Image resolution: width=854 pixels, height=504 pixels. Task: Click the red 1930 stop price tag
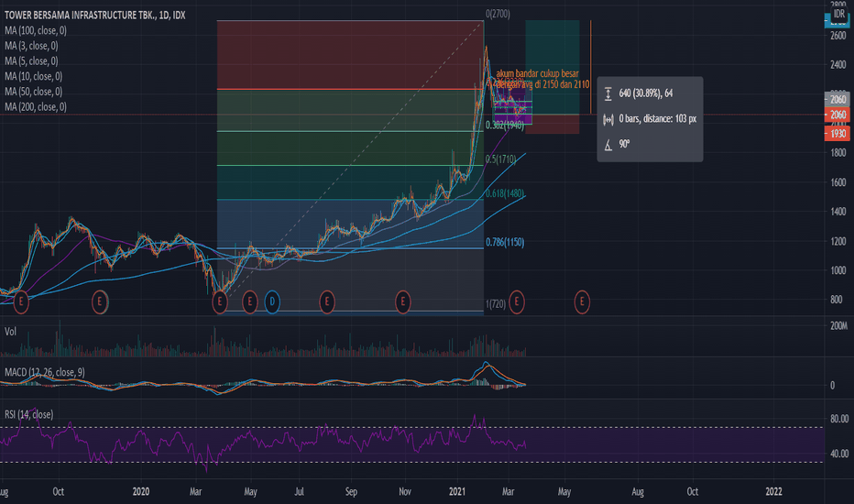pyautogui.click(x=838, y=134)
